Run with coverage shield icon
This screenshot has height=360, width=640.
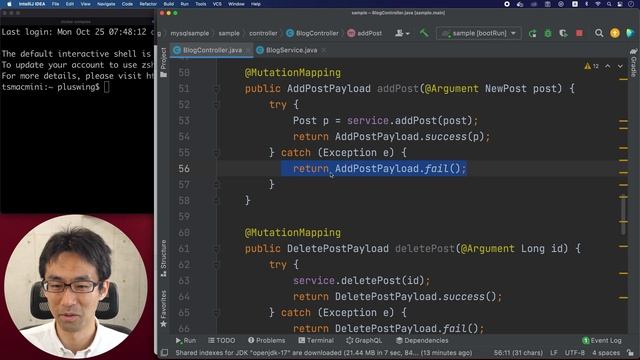[564, 33]
